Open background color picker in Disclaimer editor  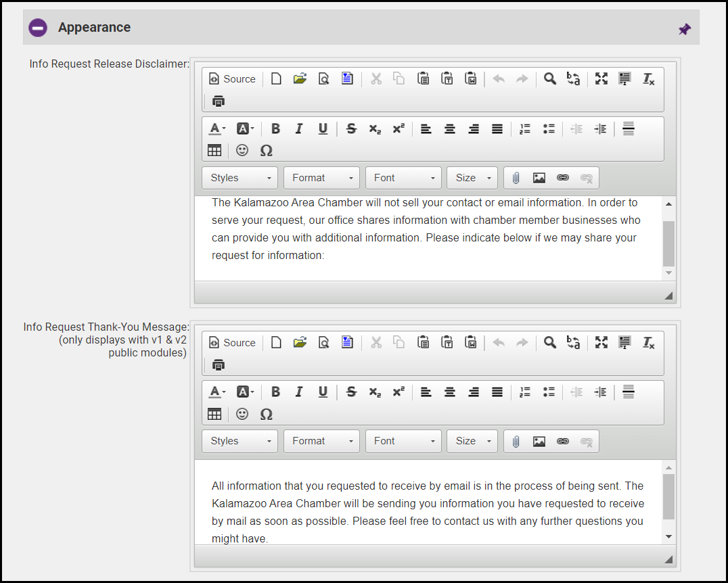coord(245,129)
